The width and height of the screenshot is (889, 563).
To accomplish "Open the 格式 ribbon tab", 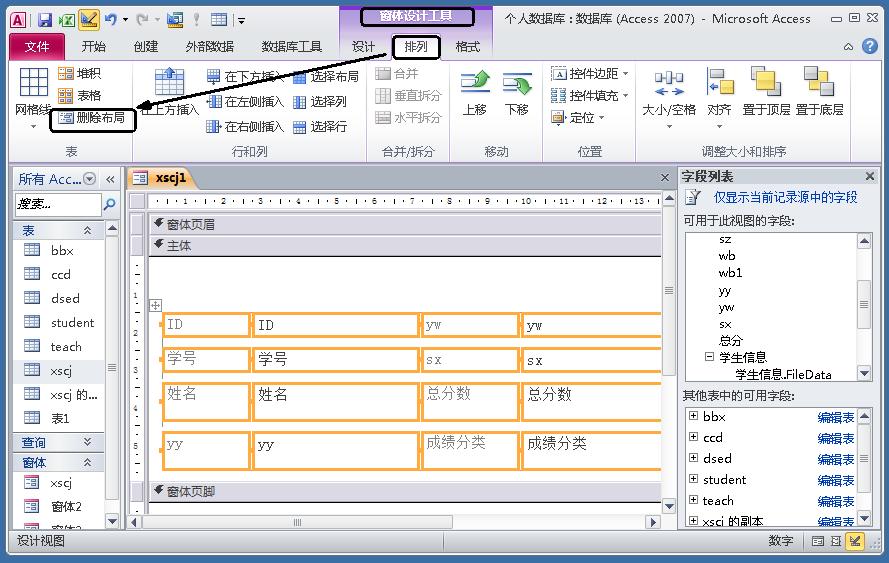I will coord(468,46).
